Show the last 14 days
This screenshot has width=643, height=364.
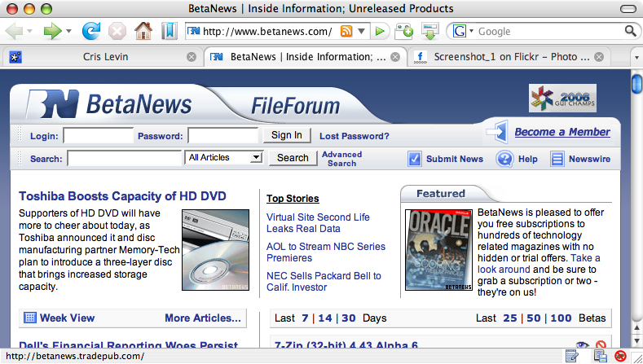click(x=325, y=318)
